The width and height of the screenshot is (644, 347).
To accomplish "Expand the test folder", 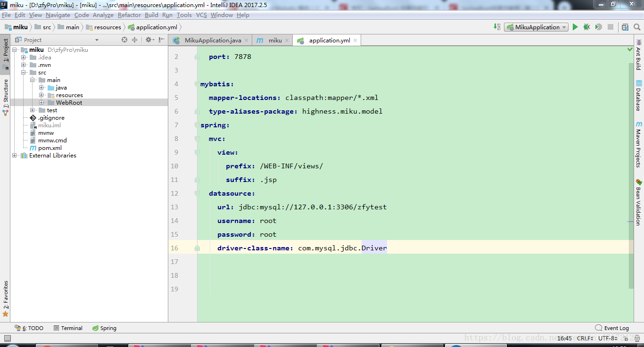I will tap(33, 110).
